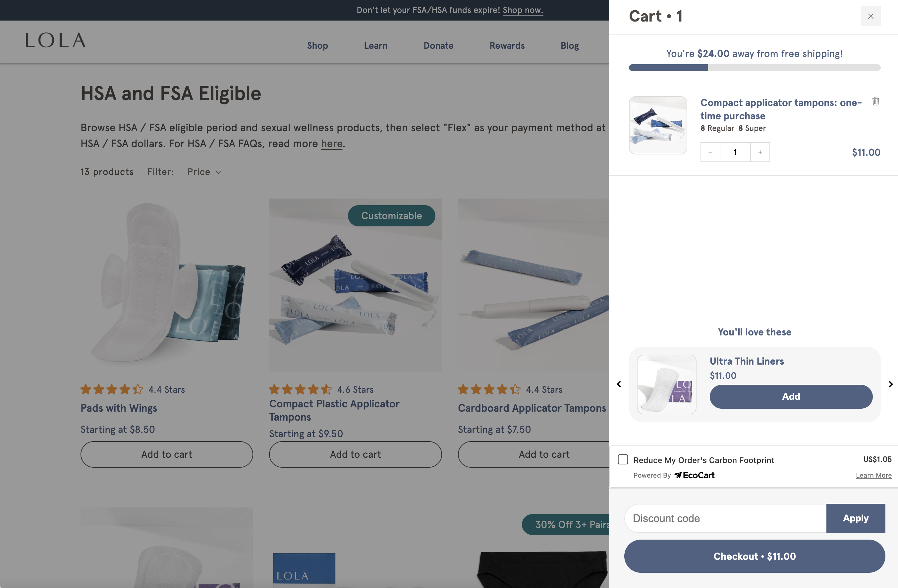This screenshot has width=898, height=588.
Task: Open the EcoCart logo link
Action: (694, 475)
